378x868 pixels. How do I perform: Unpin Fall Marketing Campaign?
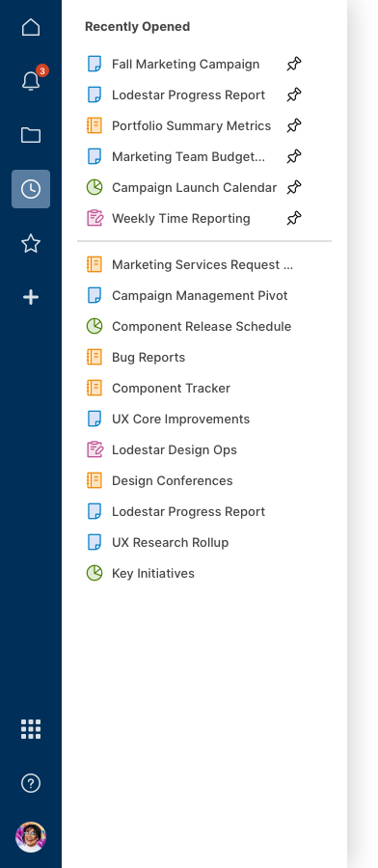pyautogui.click(x=294, y=65)
